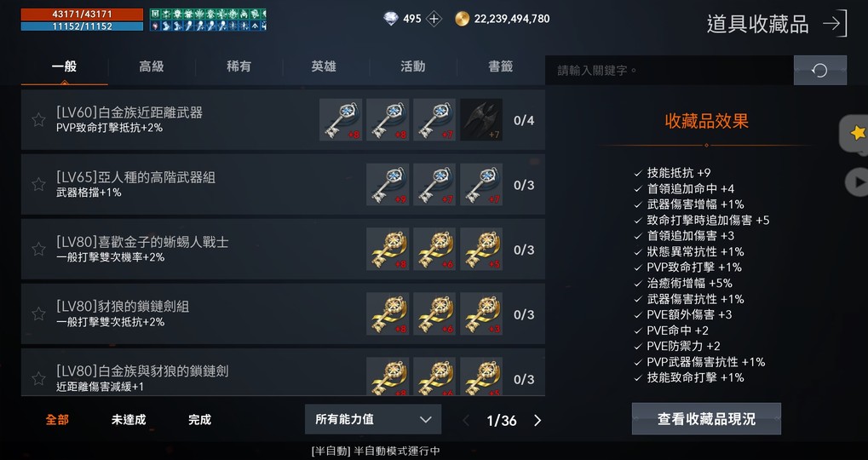Select dark axe item in LV60 collection row

pyautogui.click(x=481, y=119)
